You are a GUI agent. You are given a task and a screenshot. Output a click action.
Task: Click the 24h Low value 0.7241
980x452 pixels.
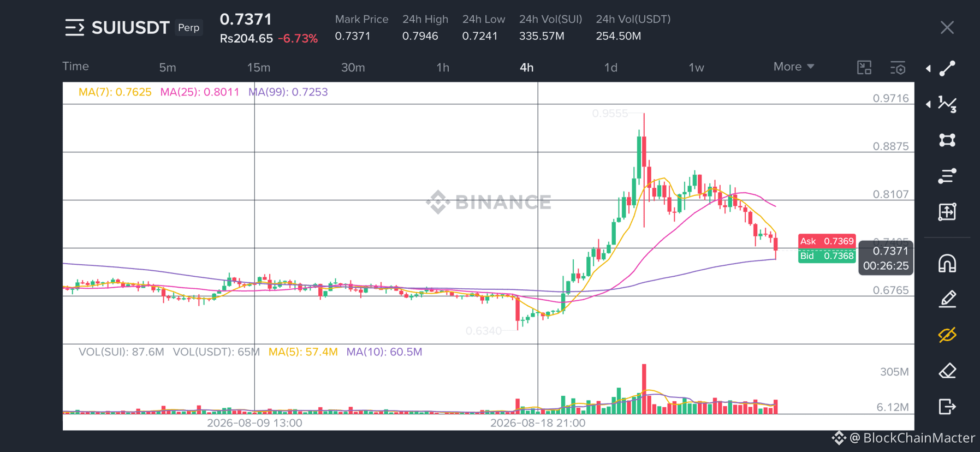point(480,36)
